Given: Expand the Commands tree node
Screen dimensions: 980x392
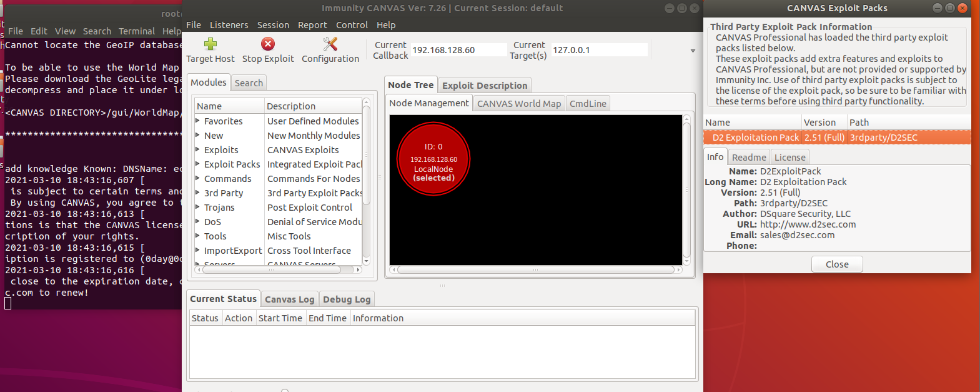Looking at the screenshot, I should [x=198, y=178].
